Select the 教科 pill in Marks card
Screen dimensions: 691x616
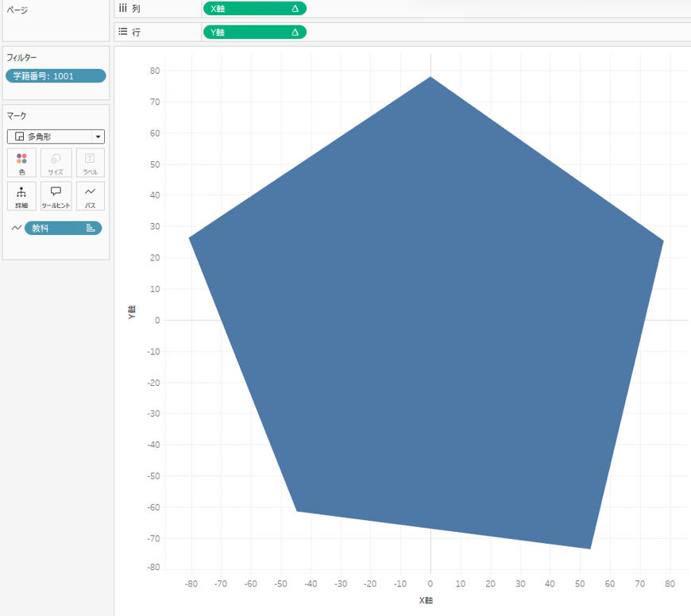56,228
